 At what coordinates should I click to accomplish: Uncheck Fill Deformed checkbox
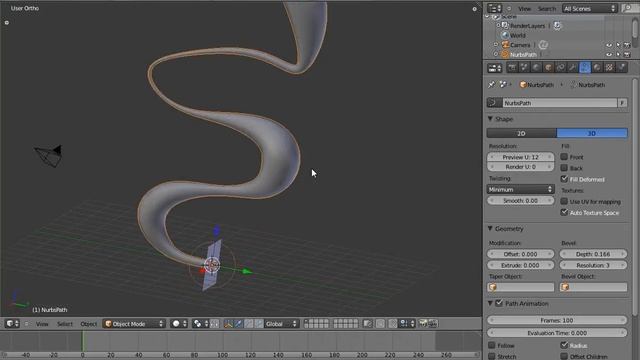click(x=564, y=179)
